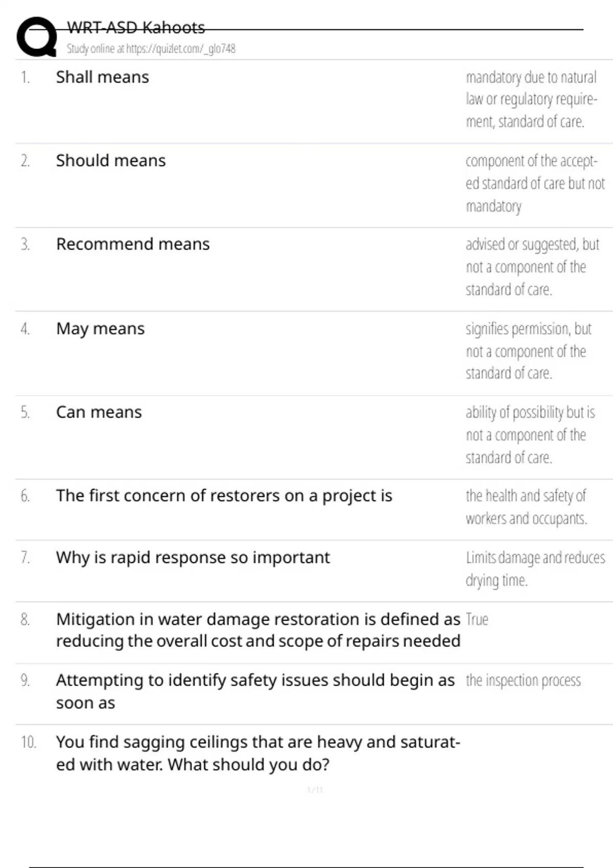Viewport: 613px width, 868px height.
Task: Click the "True" answer text
Action: (477, 619)
